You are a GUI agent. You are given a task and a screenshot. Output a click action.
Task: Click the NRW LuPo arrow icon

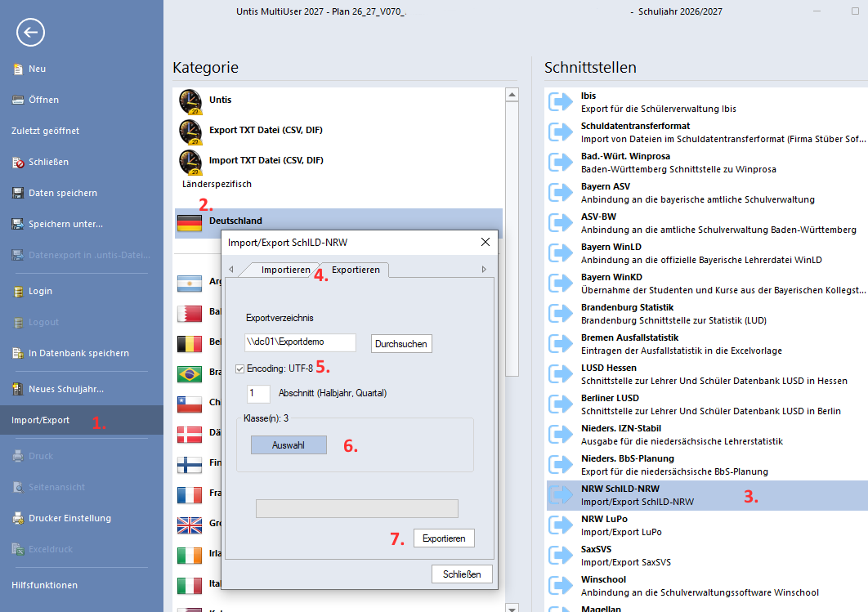[560, 525]
